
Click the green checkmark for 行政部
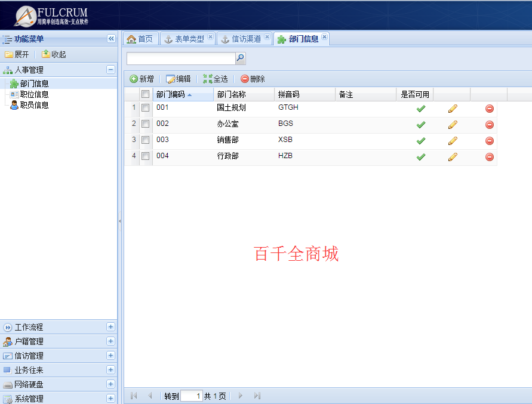point(421,157)
